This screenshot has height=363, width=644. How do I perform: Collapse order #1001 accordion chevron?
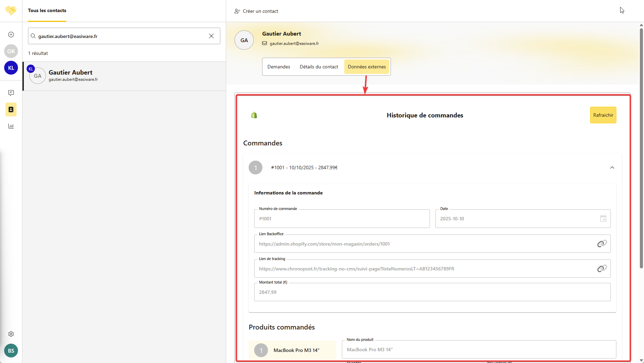pos(612,168)
